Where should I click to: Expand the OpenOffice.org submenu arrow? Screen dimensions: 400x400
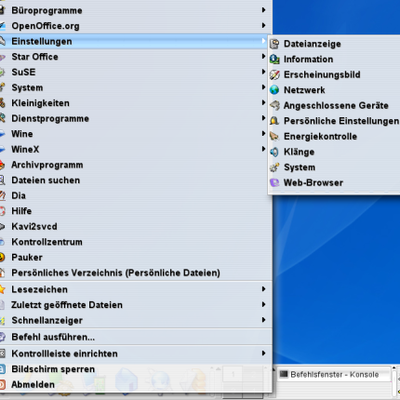(x=263, y=25)
